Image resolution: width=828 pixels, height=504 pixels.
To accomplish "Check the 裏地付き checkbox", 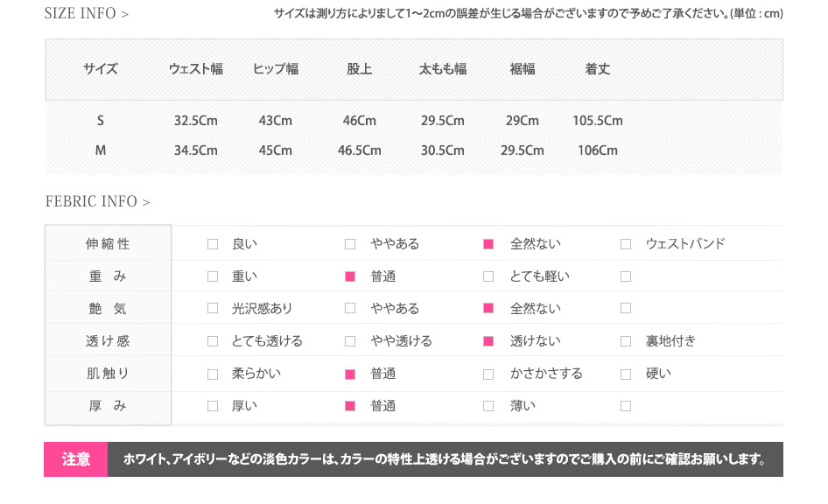I will pyautogui.click(x=626, y=341).
